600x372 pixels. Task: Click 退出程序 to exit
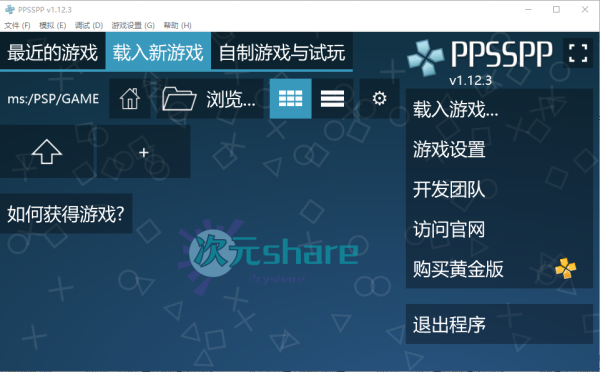pyautogui.click(x=499, y=324)
